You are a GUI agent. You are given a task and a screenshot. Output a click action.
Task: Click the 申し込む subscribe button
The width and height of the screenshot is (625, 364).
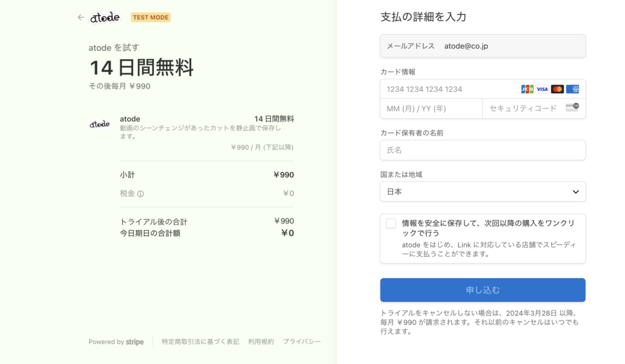pyautogui.click(x=483, y=290)
